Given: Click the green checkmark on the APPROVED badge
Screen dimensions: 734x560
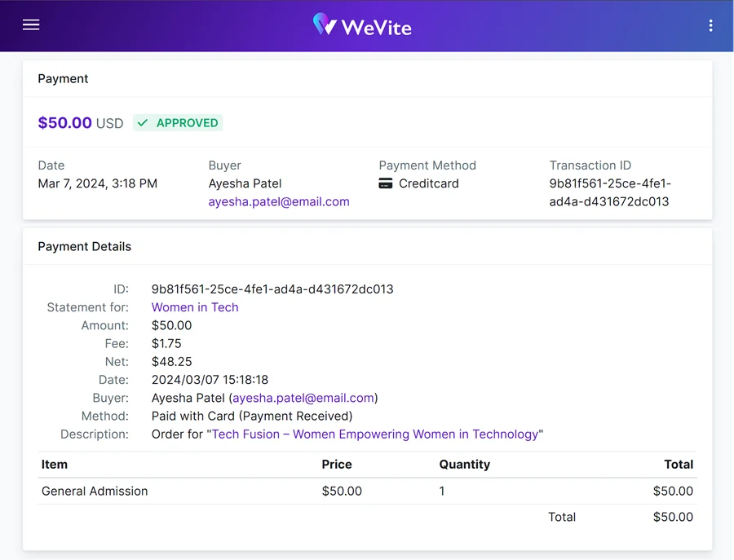Looking at the screenshot, I should (143, 122).
